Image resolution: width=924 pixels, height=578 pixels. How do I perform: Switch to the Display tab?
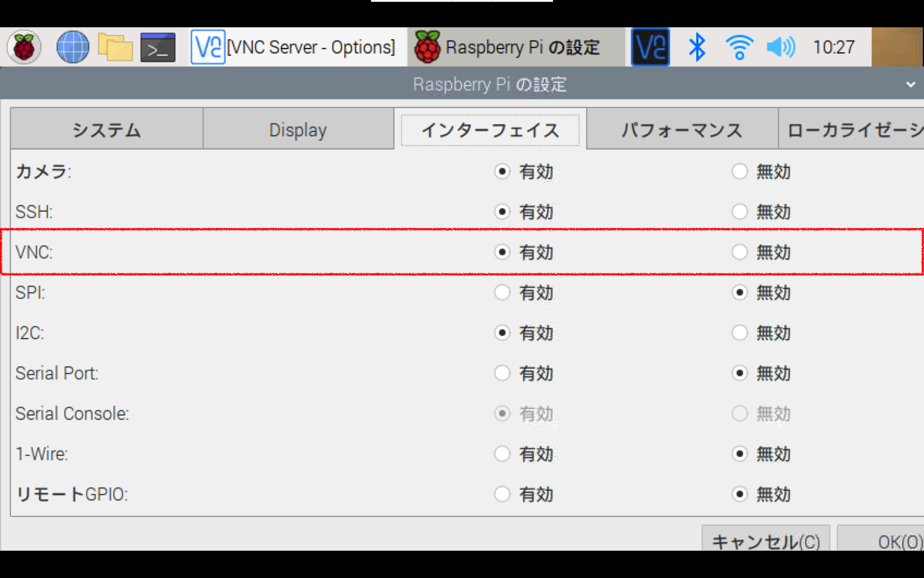point(298,129)
